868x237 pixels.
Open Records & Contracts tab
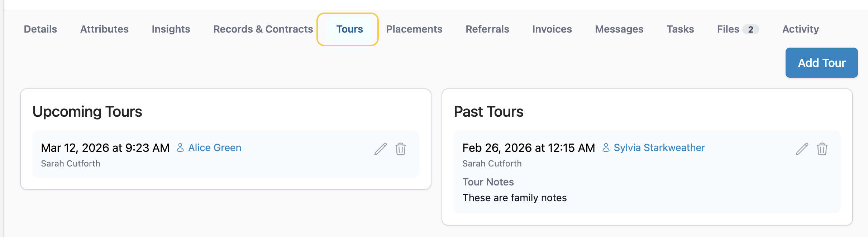coord(263,29)
